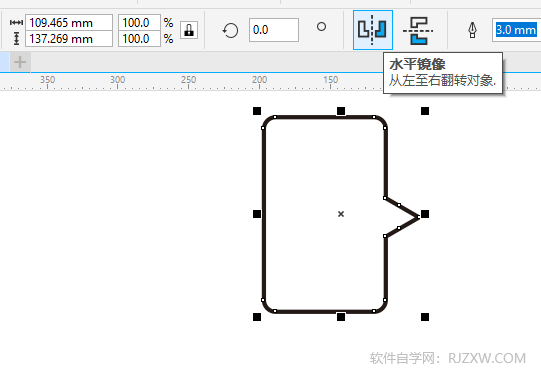
Task: Click the bottom-right selection handle
Action: click(x=425, y=317)
